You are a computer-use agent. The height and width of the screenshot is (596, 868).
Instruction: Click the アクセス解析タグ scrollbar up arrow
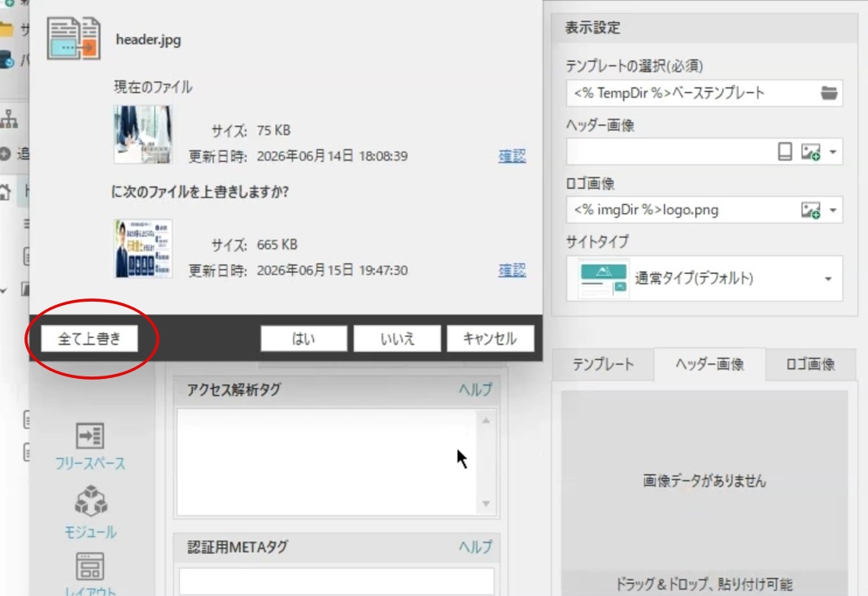(x=486, y=420)
